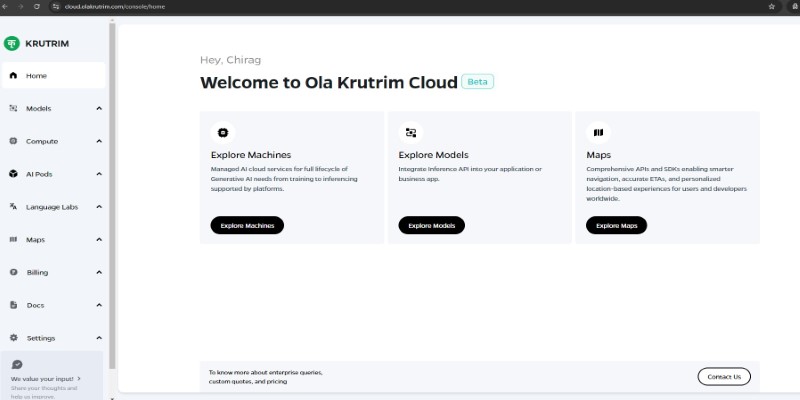Open site information icon in address bar

56,7
